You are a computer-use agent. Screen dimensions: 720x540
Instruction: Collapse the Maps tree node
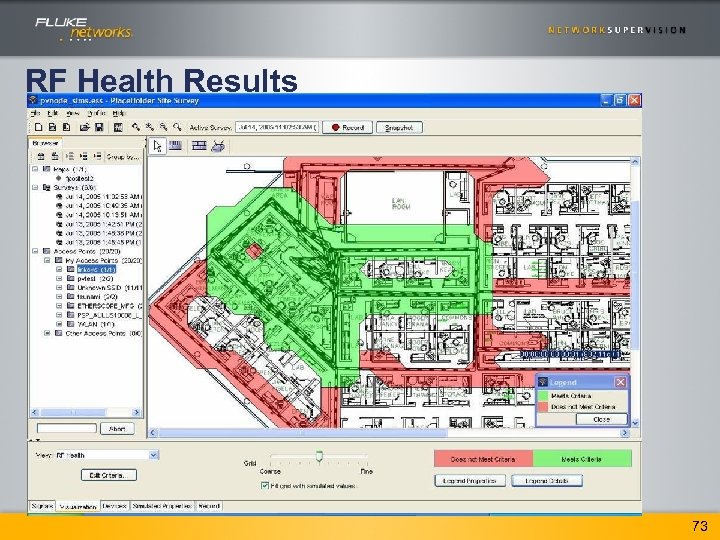coord(35,169)
